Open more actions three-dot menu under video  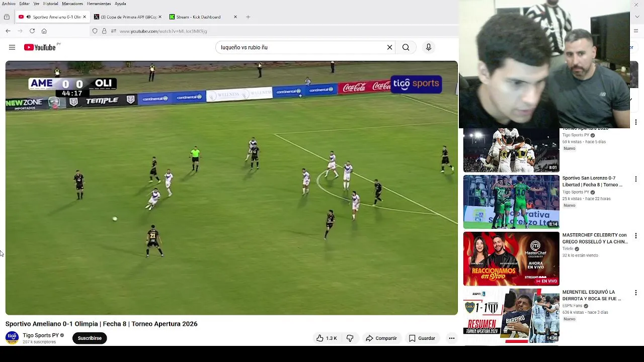[x=452, y=338]
